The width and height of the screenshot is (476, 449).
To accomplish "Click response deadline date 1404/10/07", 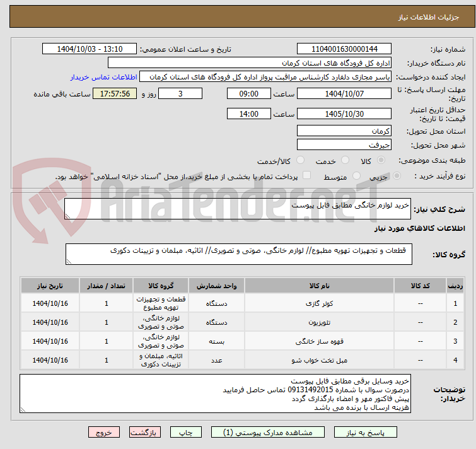I will [x=344, y=93].
